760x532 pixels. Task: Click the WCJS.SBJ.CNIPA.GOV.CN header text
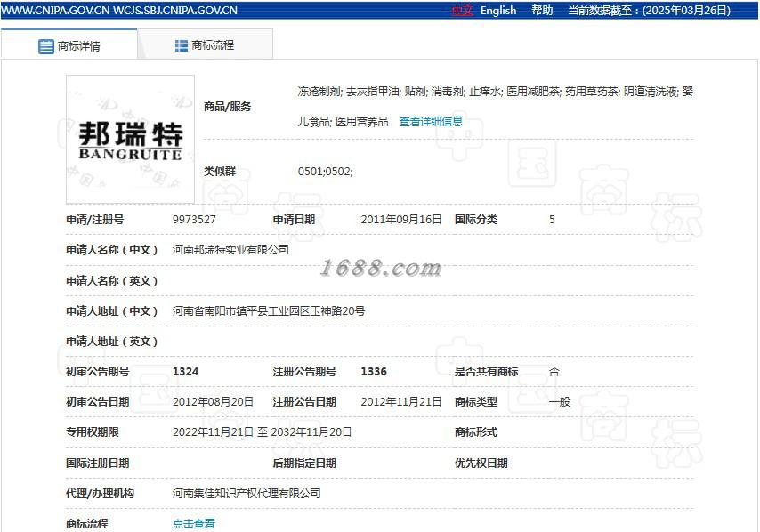tap(175, 10)
